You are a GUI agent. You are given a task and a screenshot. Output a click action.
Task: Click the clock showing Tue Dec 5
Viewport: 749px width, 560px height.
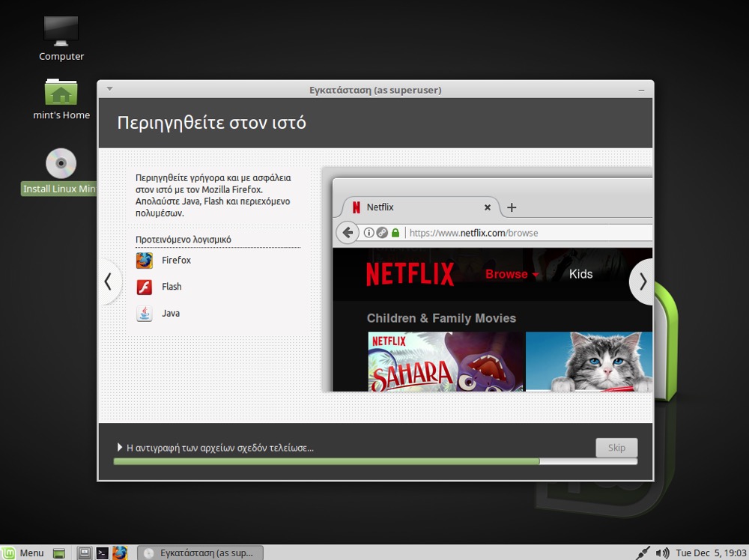coord(711,553)
